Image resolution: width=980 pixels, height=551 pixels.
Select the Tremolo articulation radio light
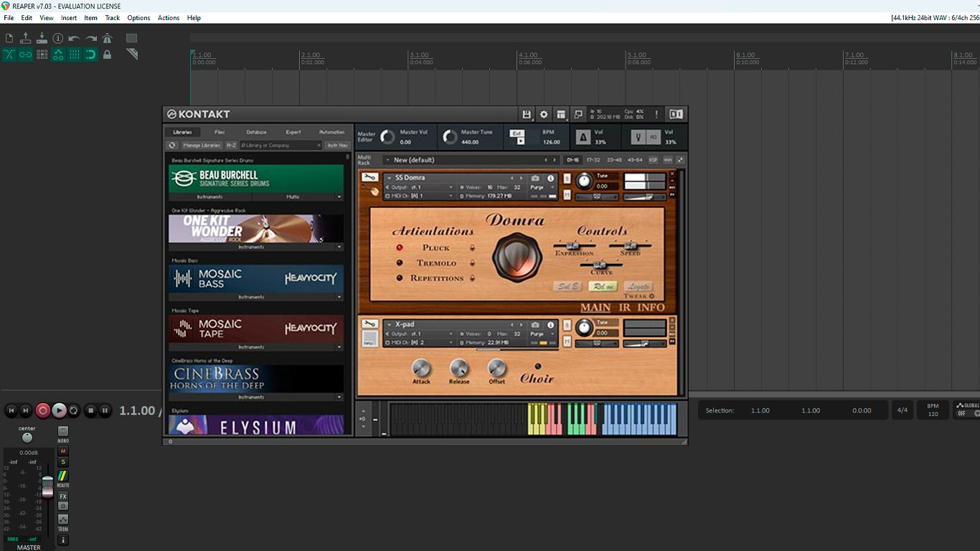[x=400, y=263]
